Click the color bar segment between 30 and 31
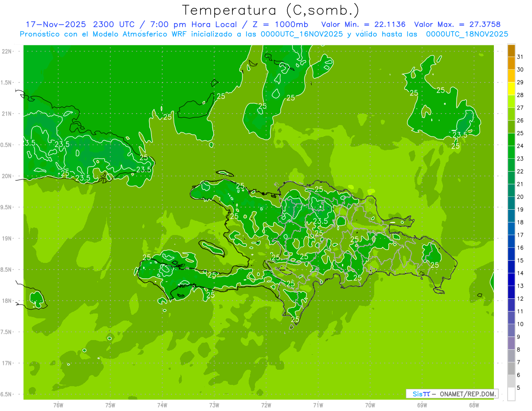 click(x=511, y=63)
